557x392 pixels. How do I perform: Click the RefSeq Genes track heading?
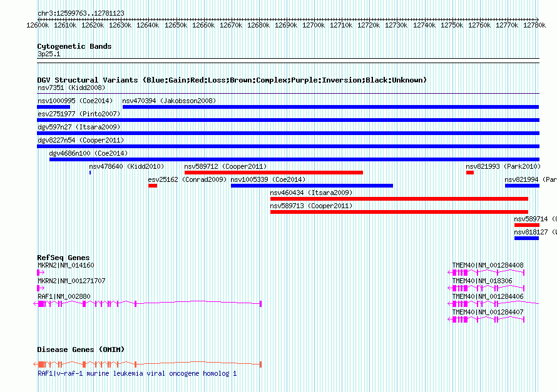63,258
